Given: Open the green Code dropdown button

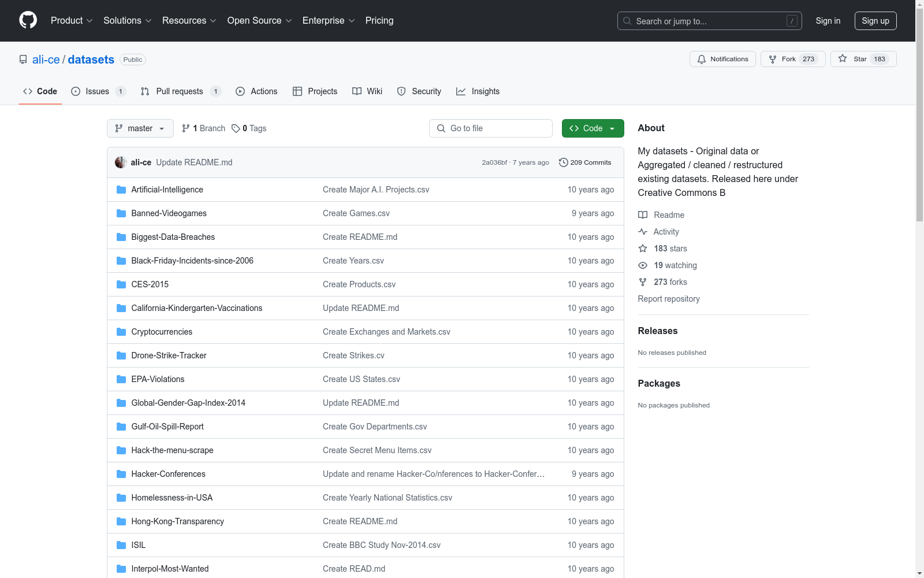Looking at the screenshot, I should pyautogui.click(x=593, y=128).
